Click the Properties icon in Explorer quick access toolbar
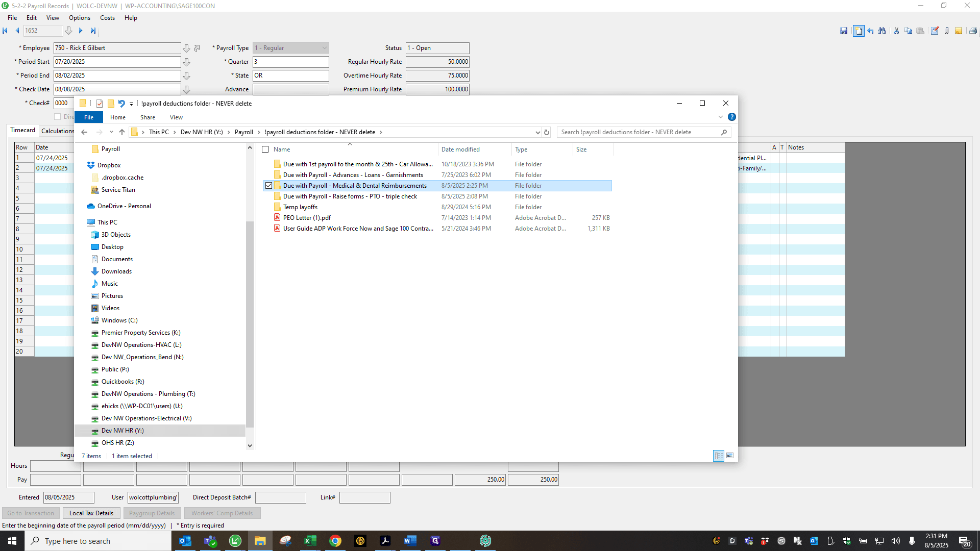Image resolution: width=980 pixels, height=551 pixels. click(100, 104)
